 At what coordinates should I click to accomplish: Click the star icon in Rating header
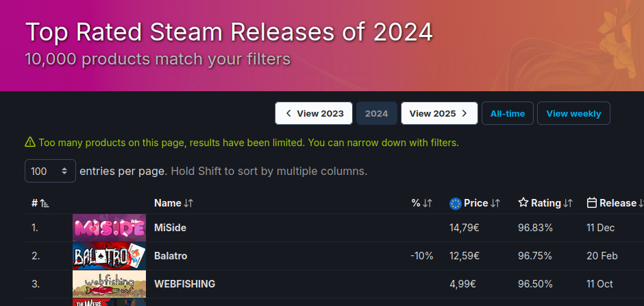[523, 203]
